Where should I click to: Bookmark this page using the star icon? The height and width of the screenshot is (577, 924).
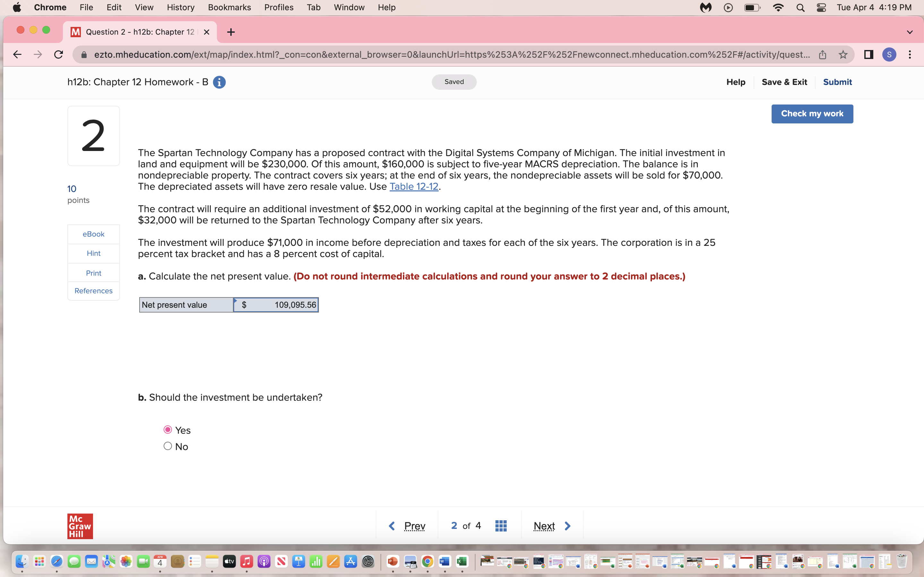click(x=843, y=54)
